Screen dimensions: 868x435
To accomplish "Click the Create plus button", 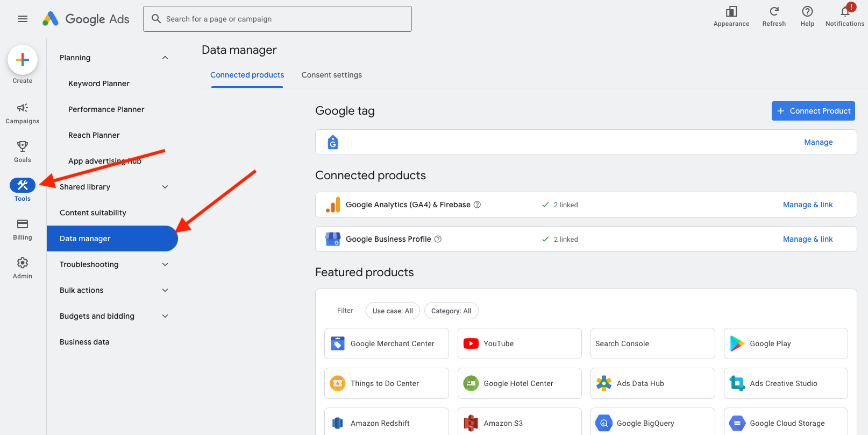I will 23,60.
